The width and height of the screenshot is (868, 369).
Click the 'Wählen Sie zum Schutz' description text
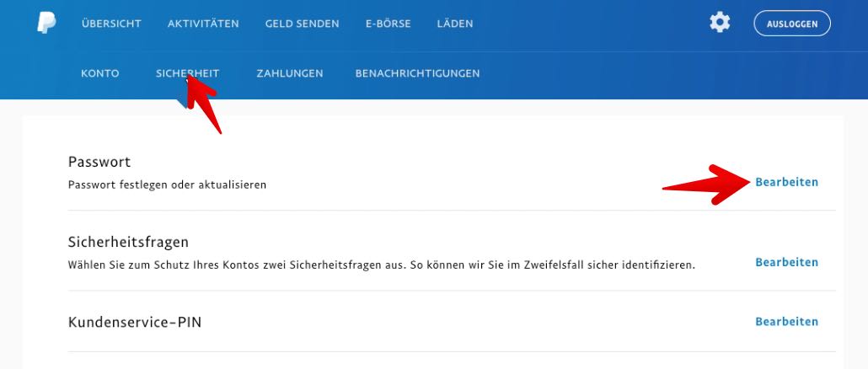[x=382, y=265]
